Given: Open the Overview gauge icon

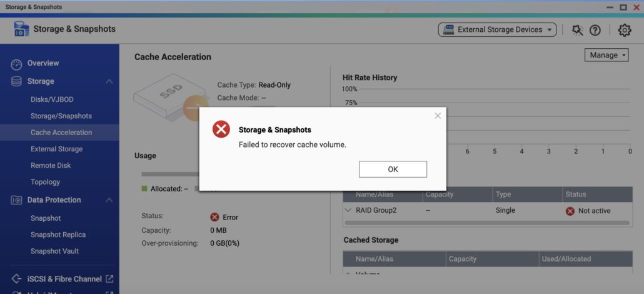Looking at the screenshot, I should coord(16,64).
